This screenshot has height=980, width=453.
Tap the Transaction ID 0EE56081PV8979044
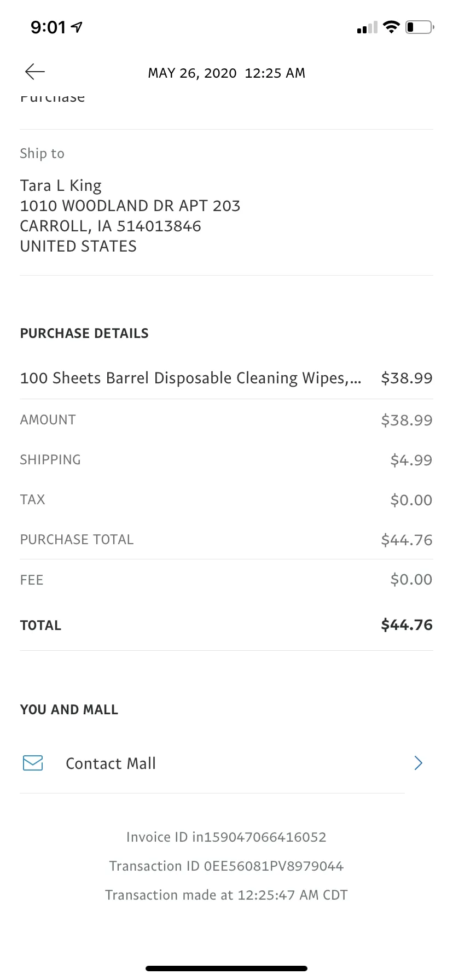(226, 866)
